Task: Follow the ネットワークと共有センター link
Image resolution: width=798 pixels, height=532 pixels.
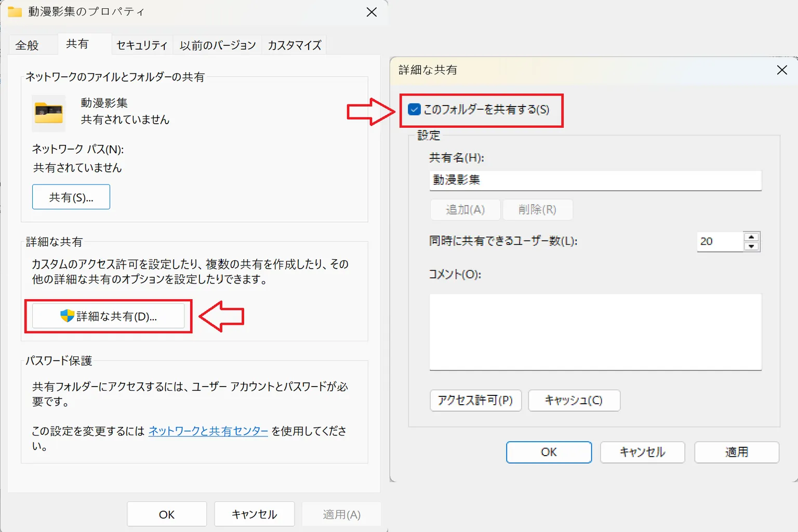Action: tap(208, 431)
